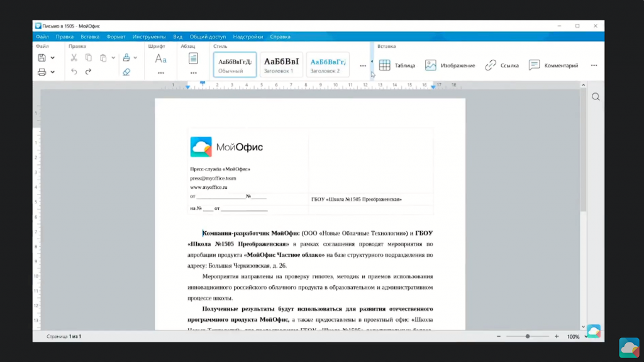Show more font options ellipsis
The width and height of the screenshot is (644, 362).
click(x=160, y=73)
